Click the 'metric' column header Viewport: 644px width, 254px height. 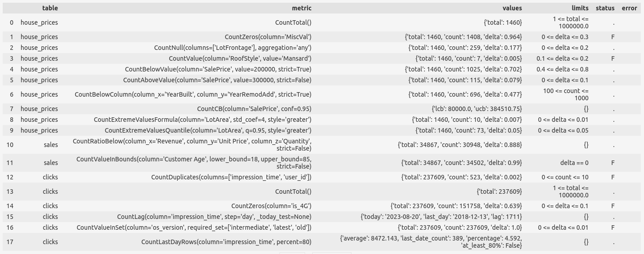301,8
